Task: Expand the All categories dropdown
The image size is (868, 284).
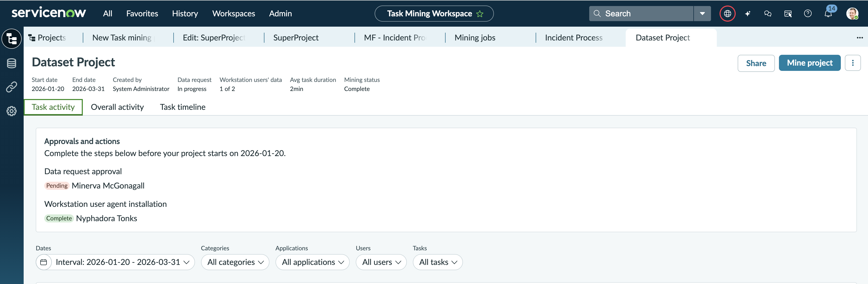Action: tap(235, 262)
